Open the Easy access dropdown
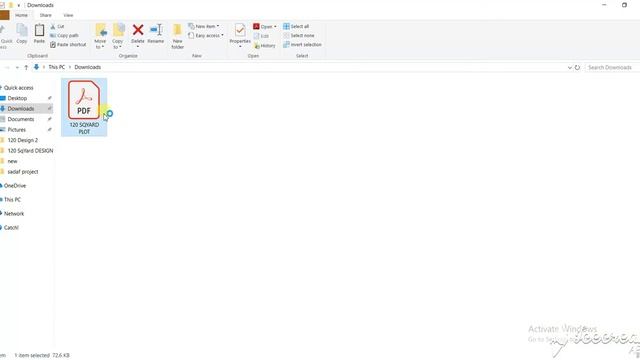Screen dimensions: 640x360 [x=206, y=36]
